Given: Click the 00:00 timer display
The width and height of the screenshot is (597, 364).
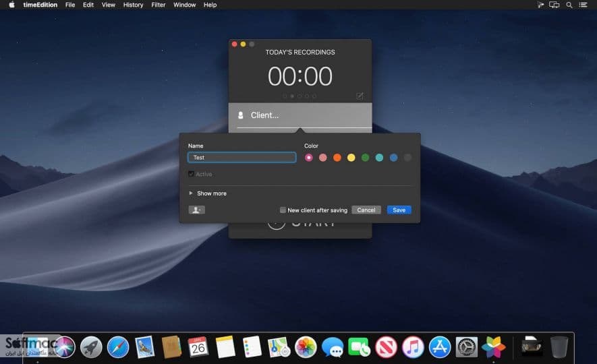Looking at the screenshot, I should tap(300, 76).
